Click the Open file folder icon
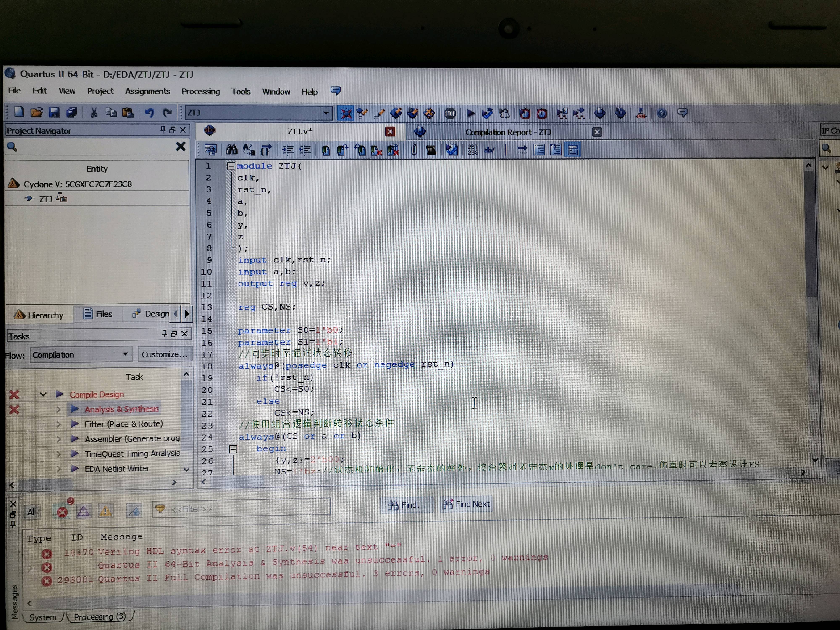 point(37,112)
